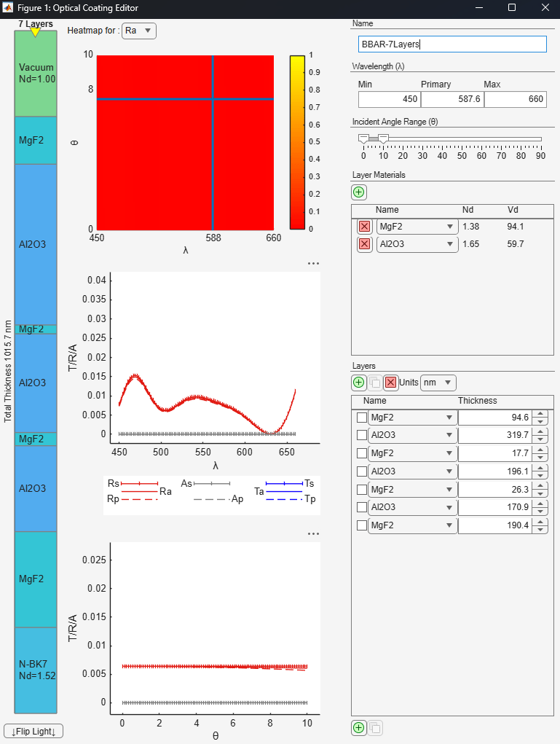Click the Primary wavelength field 587.6

click(452, 99)
